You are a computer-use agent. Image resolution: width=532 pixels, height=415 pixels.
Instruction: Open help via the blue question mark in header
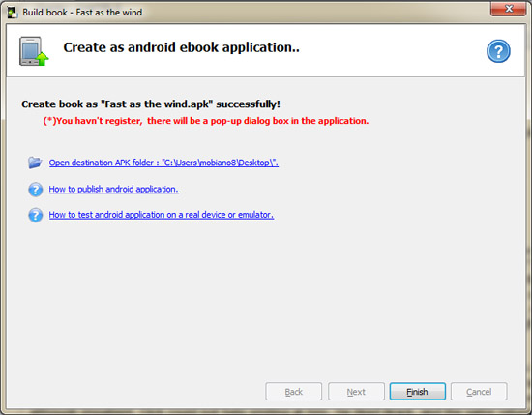(498, 51)
